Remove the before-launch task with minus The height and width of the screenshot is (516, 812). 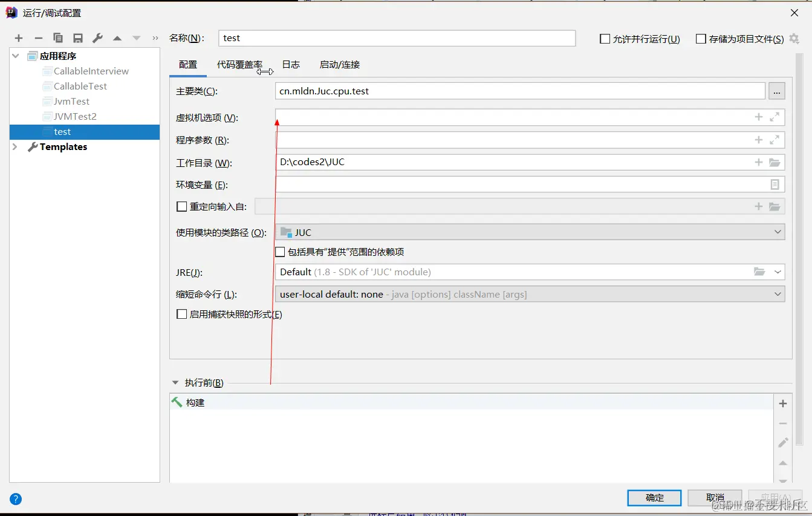(x=783, y=423)
